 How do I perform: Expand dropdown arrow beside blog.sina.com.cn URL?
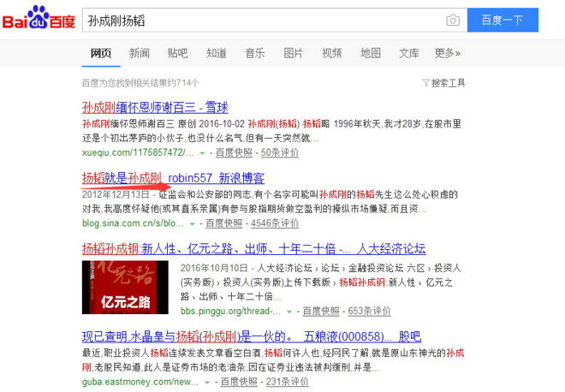click(192, 223)
